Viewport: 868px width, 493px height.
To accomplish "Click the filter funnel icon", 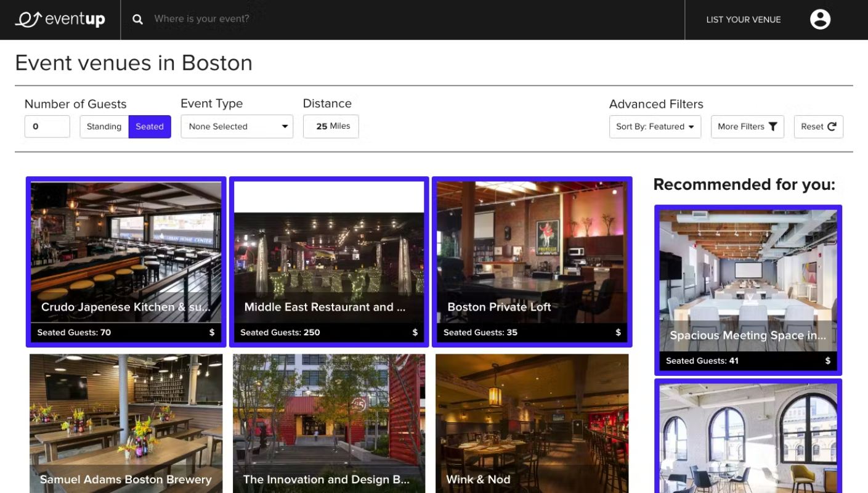I will [x=773, y=126].
